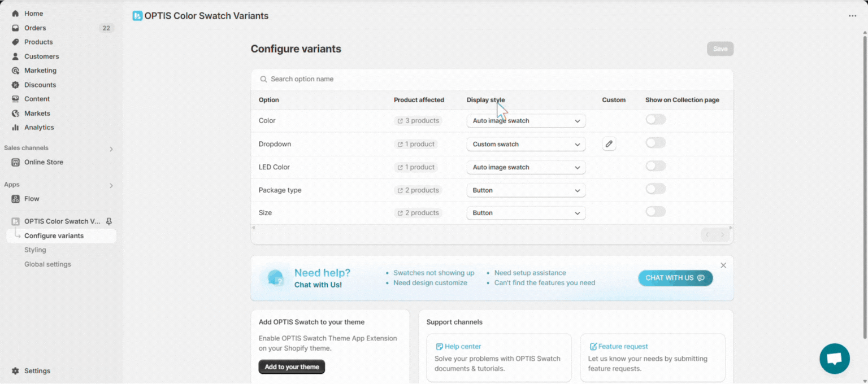Screen dimensions: 868x384
Task: Go to previous table page arrow
Action: [x=708, y=235]
